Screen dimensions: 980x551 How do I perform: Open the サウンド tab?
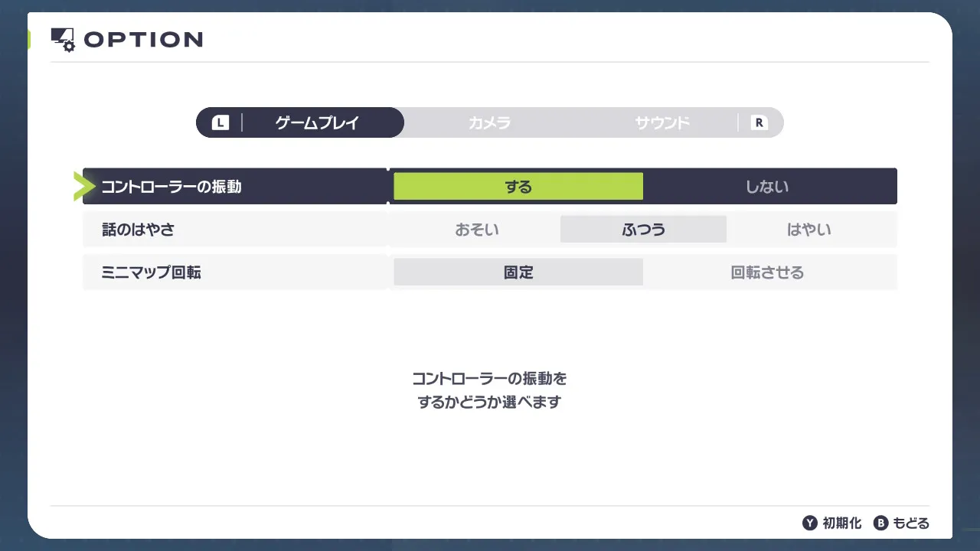pyautogui.click(x=662, y=122)
